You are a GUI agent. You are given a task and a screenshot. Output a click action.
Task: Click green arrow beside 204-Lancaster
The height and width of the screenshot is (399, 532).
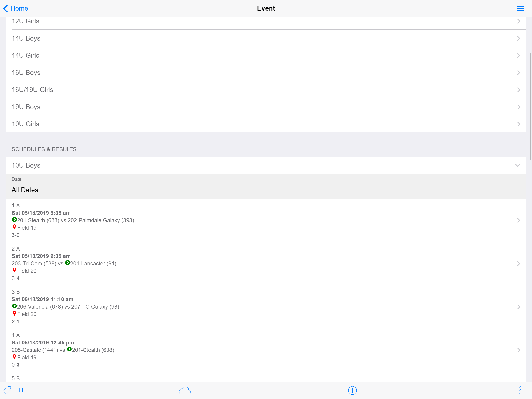tap(68, 263)
